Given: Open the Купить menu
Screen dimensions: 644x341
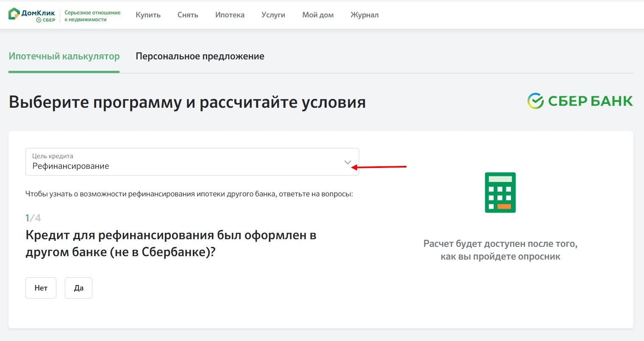Looking at the screenshot, I should click(x=148, y=15).
